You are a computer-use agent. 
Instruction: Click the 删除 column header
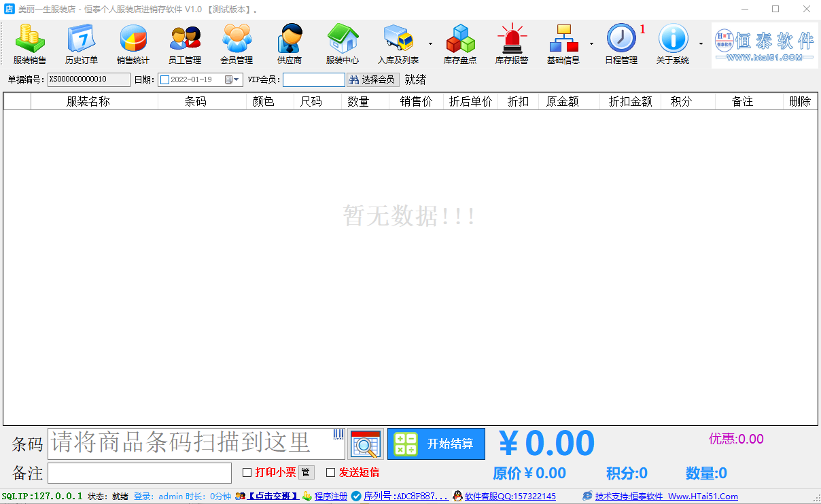(x=801, y=101)
